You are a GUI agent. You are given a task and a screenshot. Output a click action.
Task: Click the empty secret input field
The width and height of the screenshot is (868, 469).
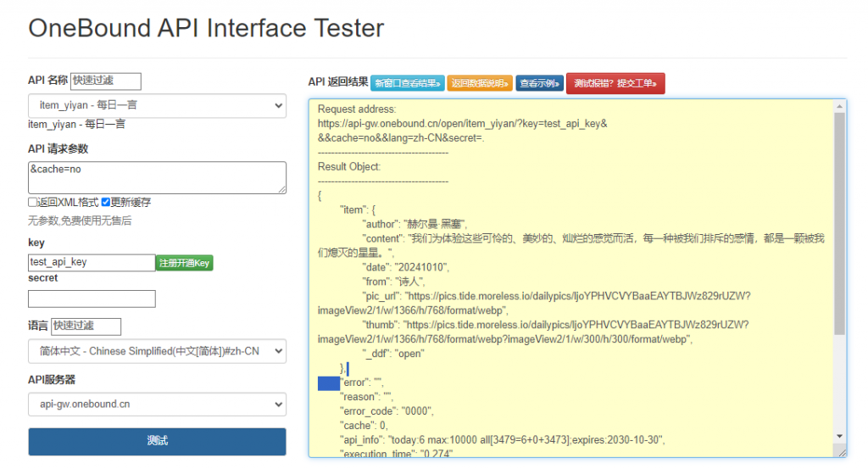92,299
